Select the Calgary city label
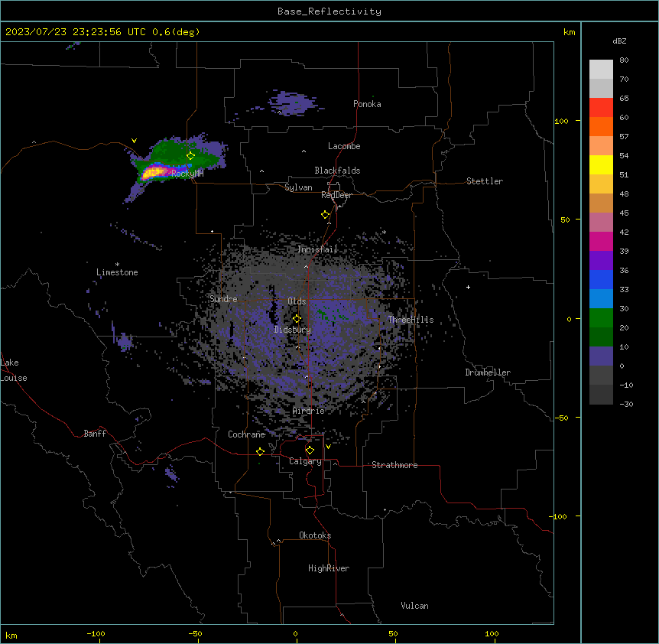Screen dimensions: 659x644 [x=305, y=461]
